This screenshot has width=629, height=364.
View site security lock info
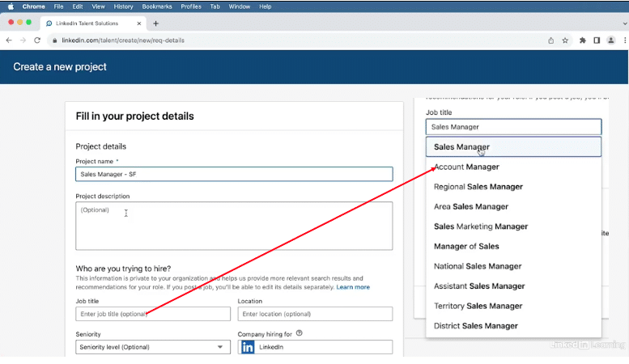point(55,40)
